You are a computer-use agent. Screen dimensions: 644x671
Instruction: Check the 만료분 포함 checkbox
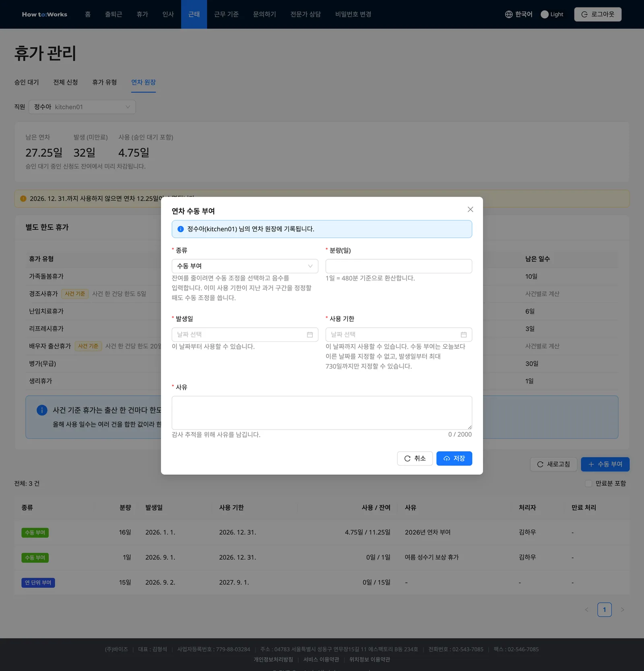point(588,483)
